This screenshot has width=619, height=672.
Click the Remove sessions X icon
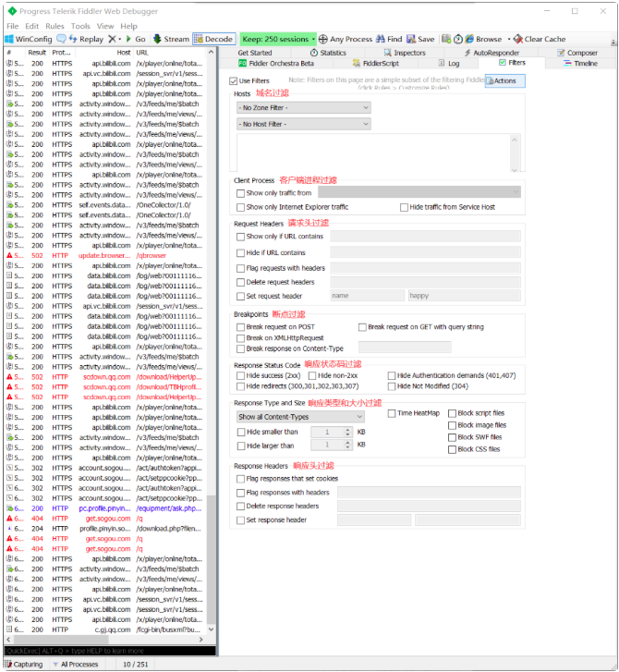[x=112, y=39]
